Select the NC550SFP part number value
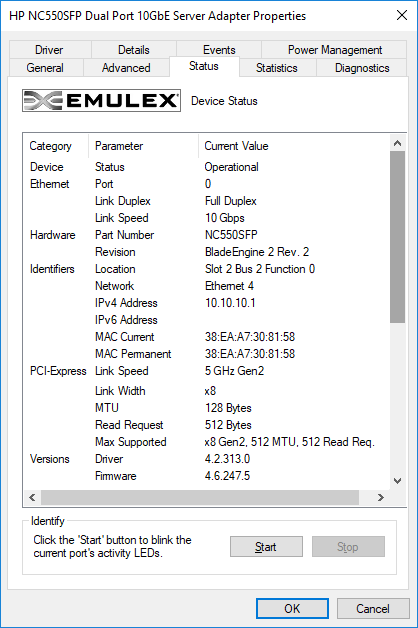Viewport: 418px width, 628px height. click(231, 235)
